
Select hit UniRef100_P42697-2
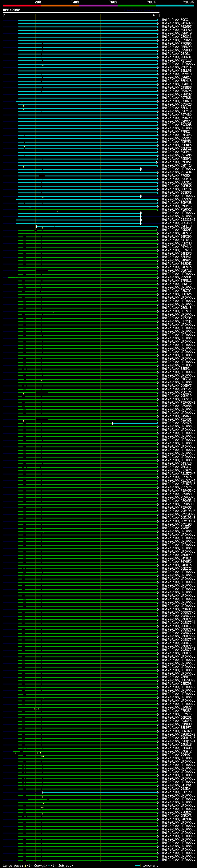click(179, 23)
